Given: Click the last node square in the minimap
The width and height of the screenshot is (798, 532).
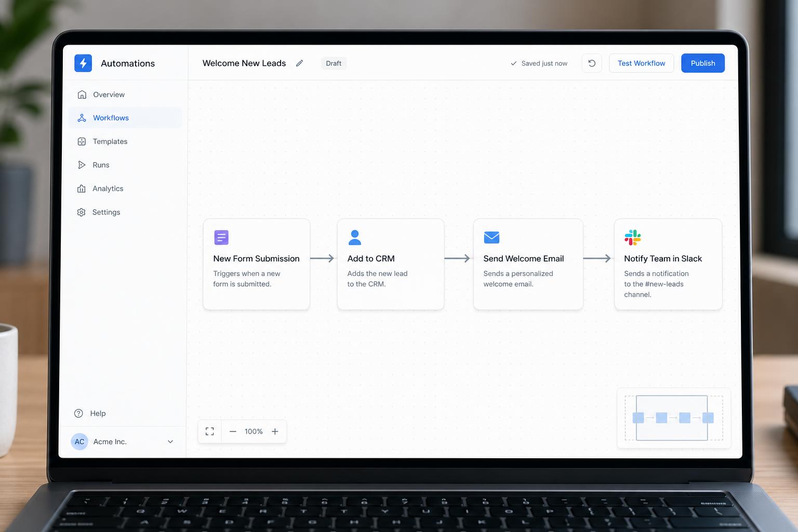Looking at the screenshot, I should coord(708,418).
